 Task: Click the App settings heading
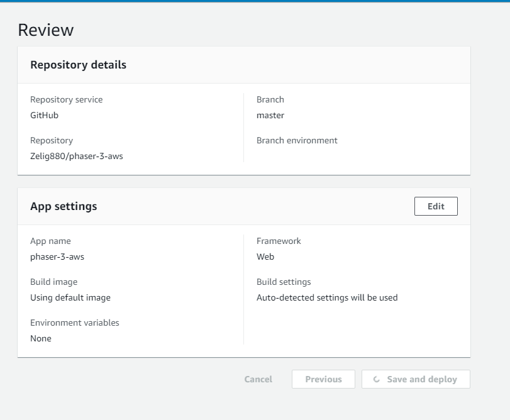(x=64, y=206)
